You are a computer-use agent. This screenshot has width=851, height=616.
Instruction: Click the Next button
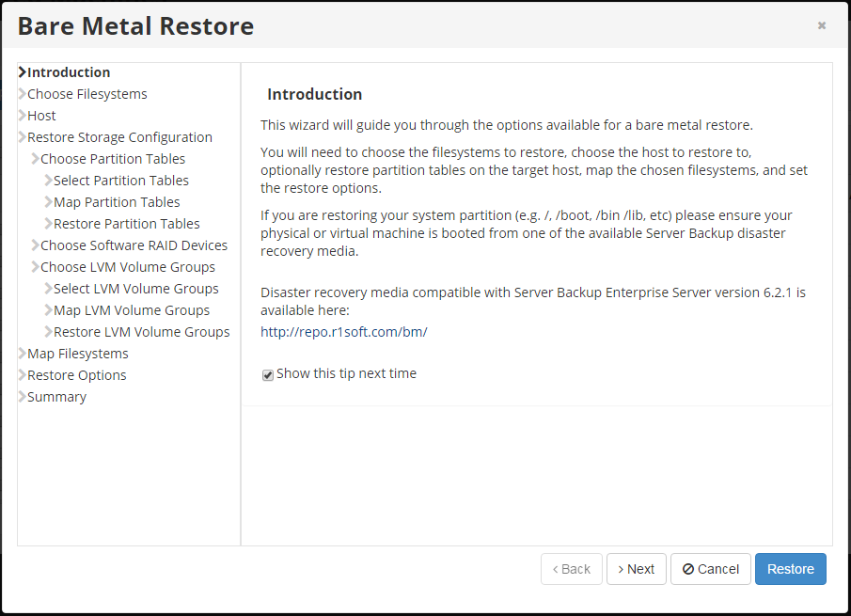(x=636, y=569)
